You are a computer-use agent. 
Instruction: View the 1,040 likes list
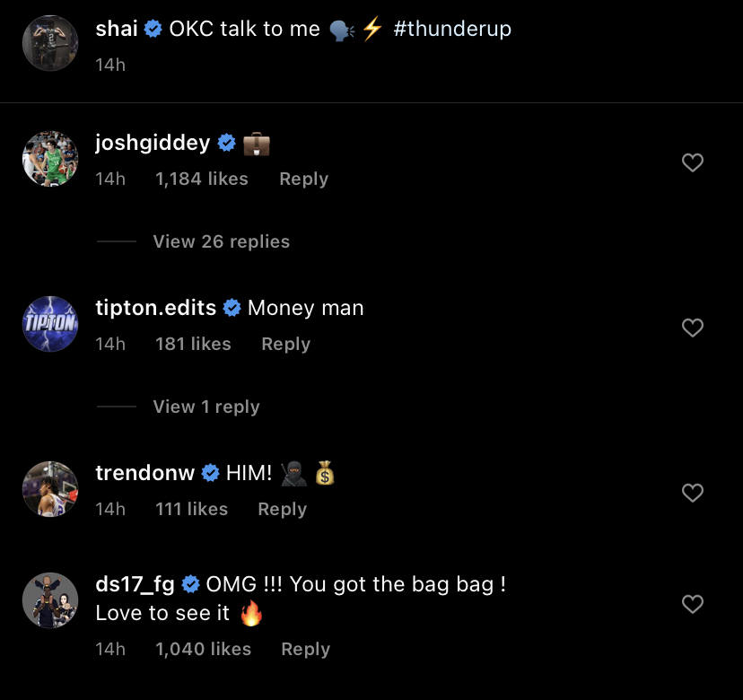coord(202,649)
